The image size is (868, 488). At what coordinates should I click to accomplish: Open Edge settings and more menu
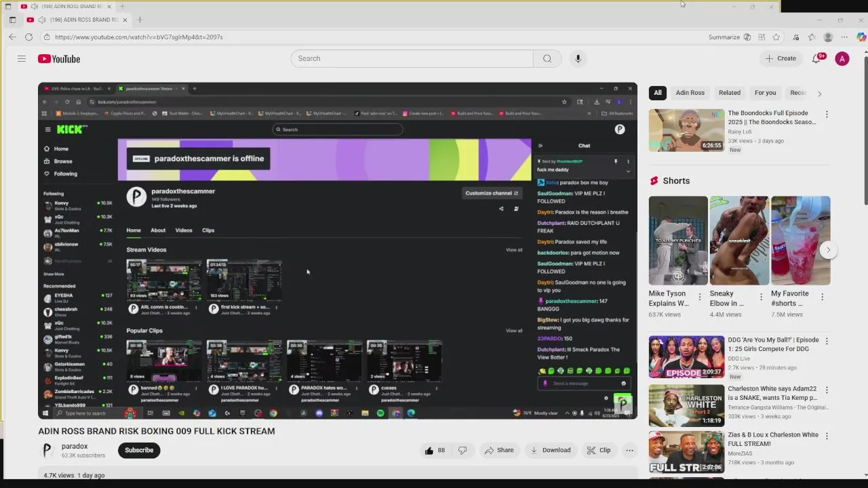click(x=844, y=37)
